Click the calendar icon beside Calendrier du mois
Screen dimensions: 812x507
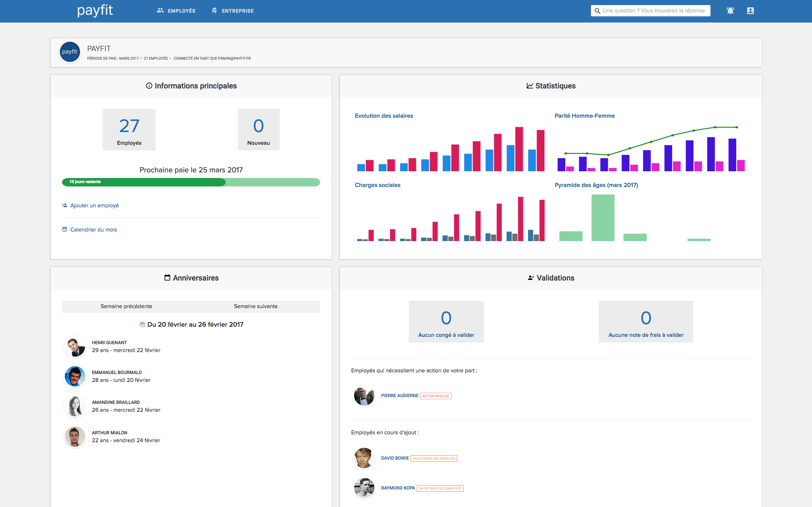64,229
